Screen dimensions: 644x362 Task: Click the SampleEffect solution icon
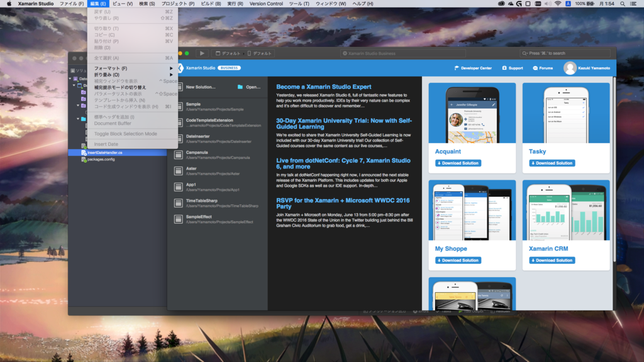(x=178, y=219)
